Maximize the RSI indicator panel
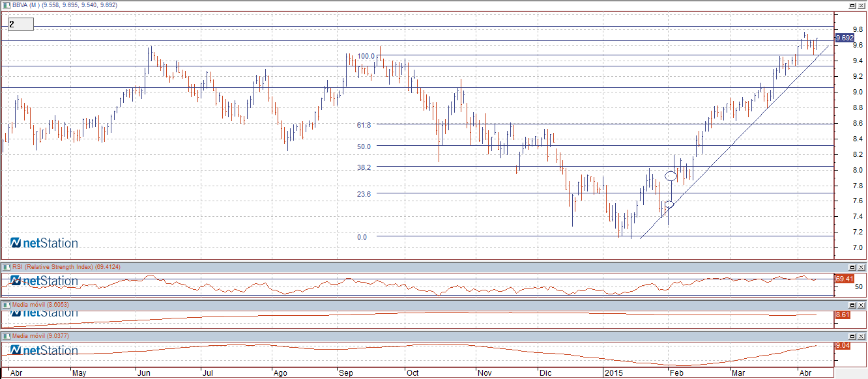 [x=852, y=267]
